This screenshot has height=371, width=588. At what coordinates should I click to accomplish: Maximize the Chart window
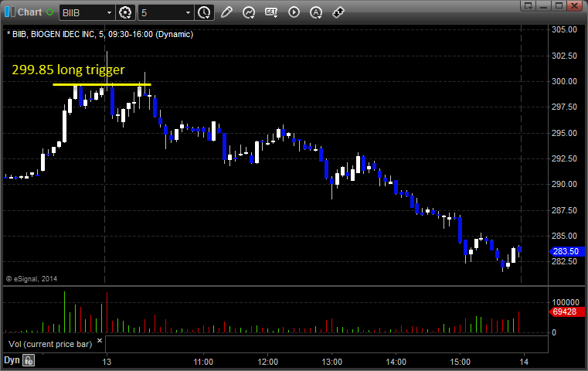(x=559, y=5)
